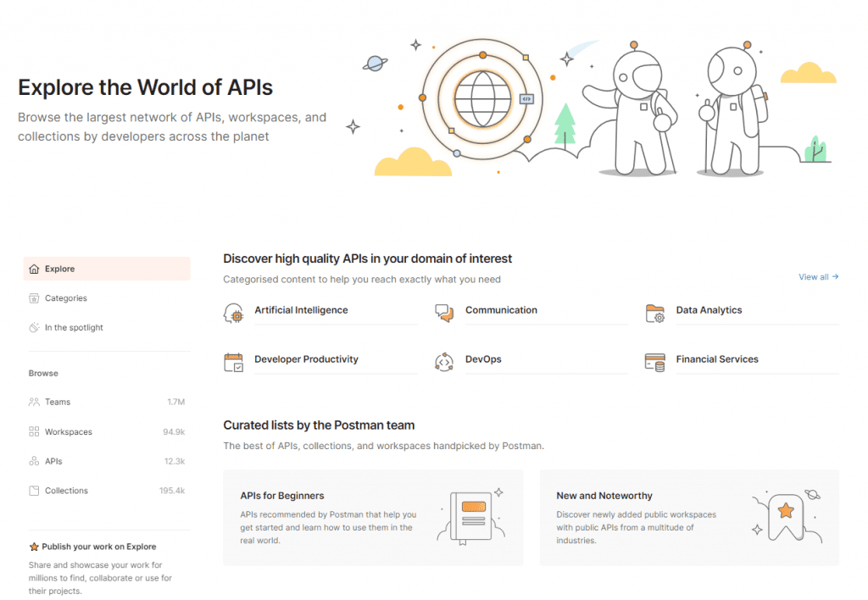868x600 pixels.
Task: Click the Communication chat bubbles icon
Action: pyautogui.click(x=444, y=314)
